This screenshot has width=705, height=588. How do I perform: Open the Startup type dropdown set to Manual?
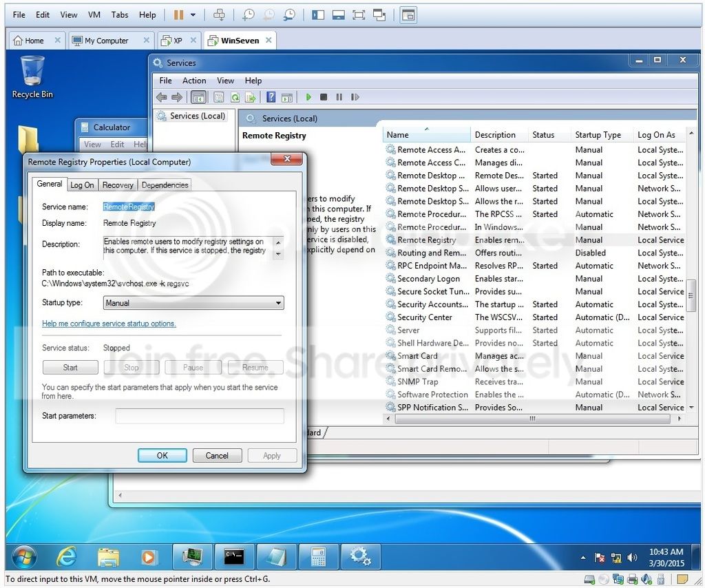(x=193, y=303)
